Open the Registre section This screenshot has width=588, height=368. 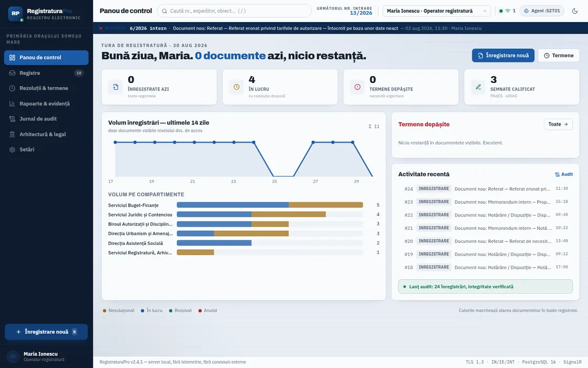[46, 73]
